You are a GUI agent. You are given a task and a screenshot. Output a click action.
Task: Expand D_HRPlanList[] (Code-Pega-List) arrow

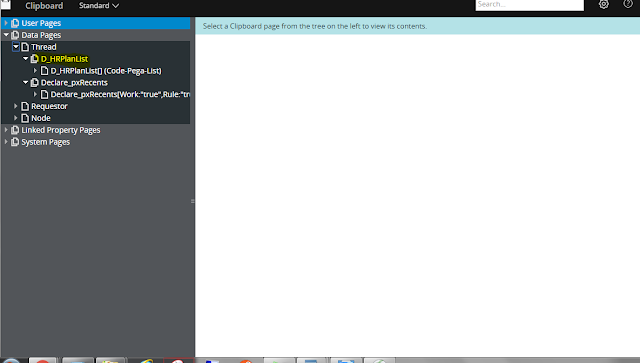pyautogui.click(x=35, y=71)
